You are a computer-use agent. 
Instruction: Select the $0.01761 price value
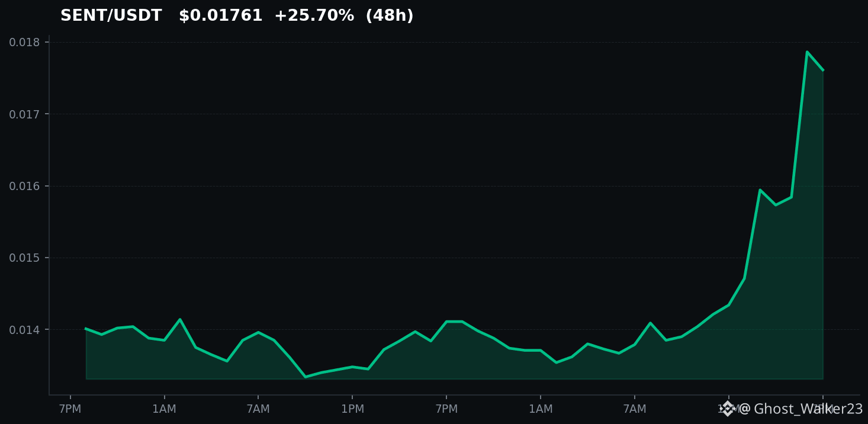220,16
